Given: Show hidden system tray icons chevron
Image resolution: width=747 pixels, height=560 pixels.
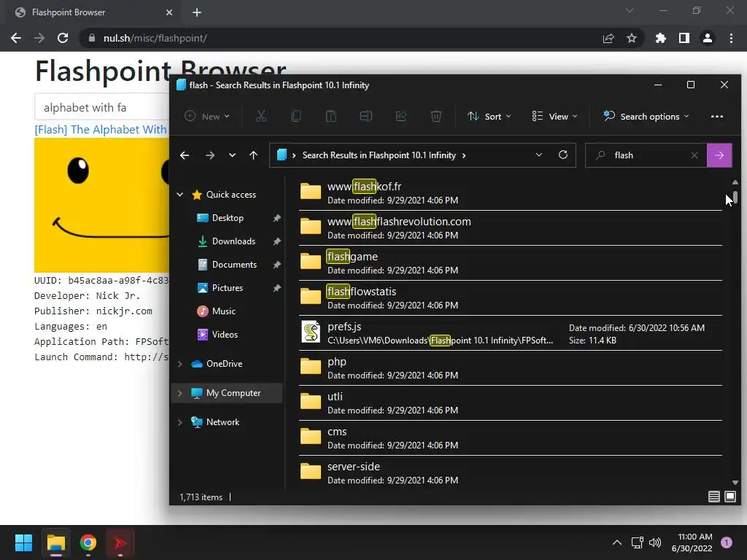Looking at the screenshot, I should click(x=617, y=542).
